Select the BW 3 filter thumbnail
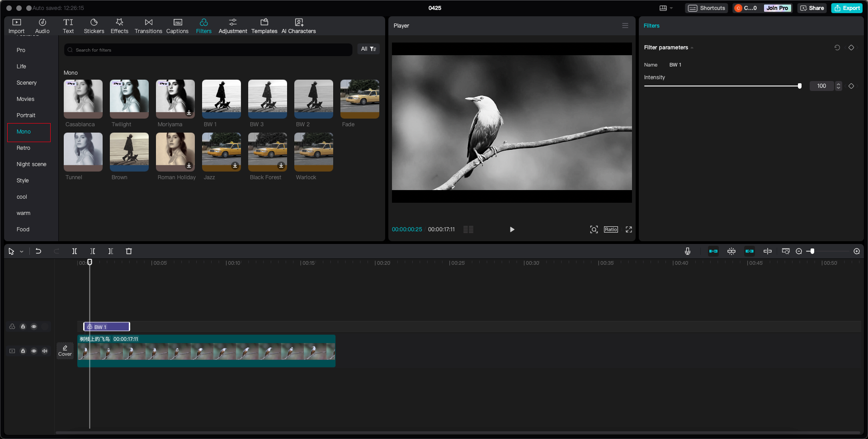 (x=268, y=99)
